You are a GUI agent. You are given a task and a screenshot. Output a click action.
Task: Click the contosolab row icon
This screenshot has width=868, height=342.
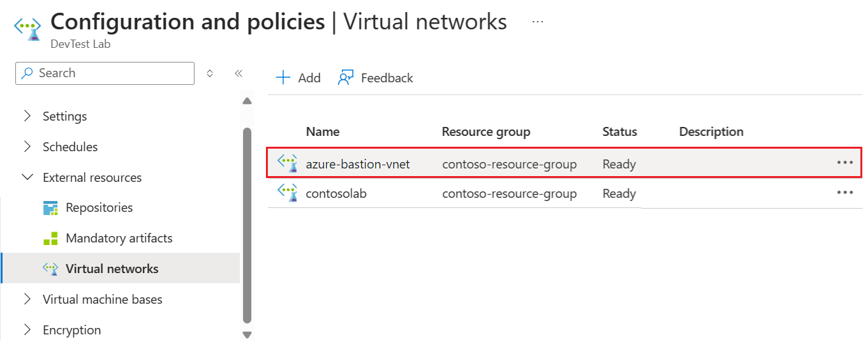(x=288, y=193)
